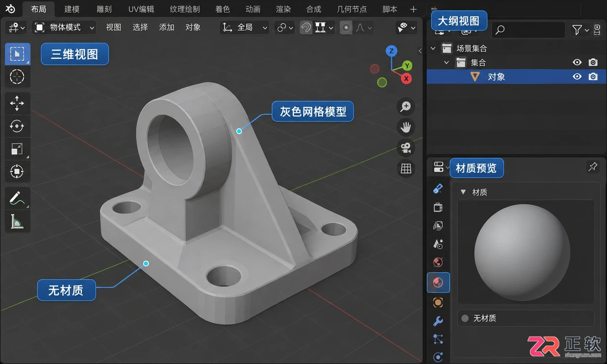This screenshot has height=364, width=607.
Task: Click the green Y axis gizmo
Action: 407,66
